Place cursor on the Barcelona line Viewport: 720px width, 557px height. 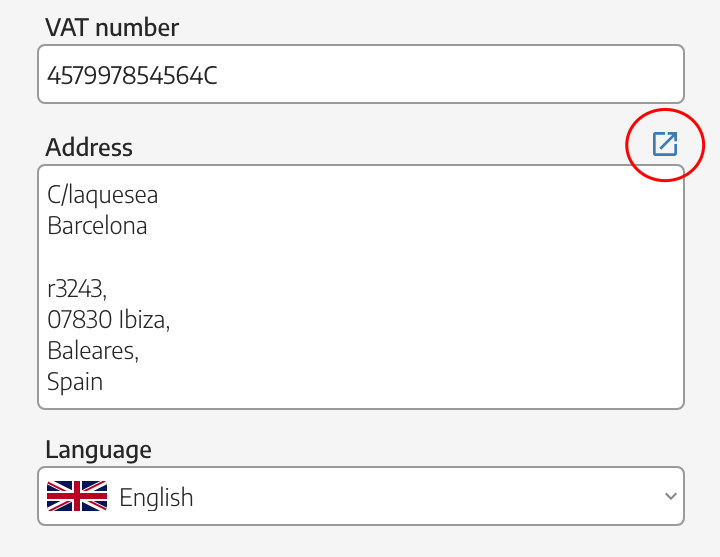(97, 225)
